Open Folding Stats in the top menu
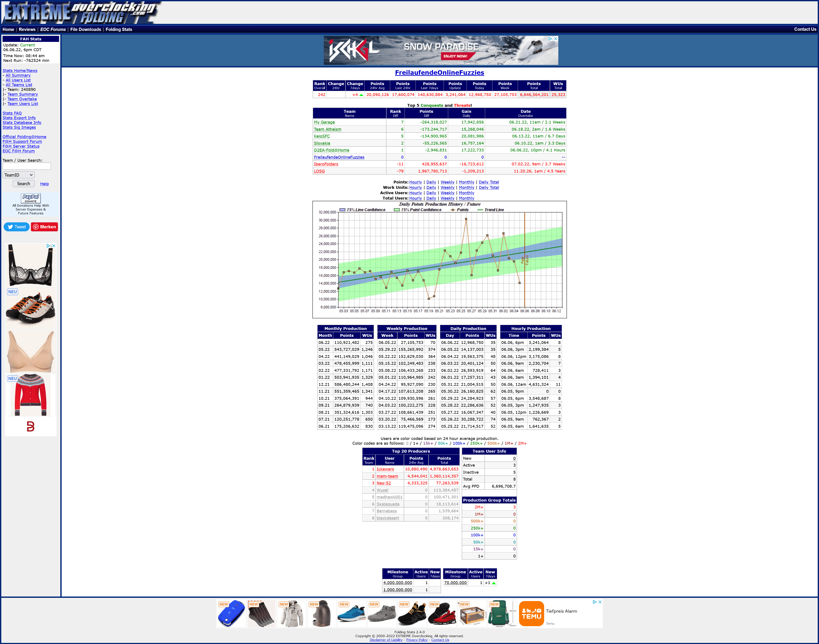Screen dimensions: 819x644 pos(119,29)
